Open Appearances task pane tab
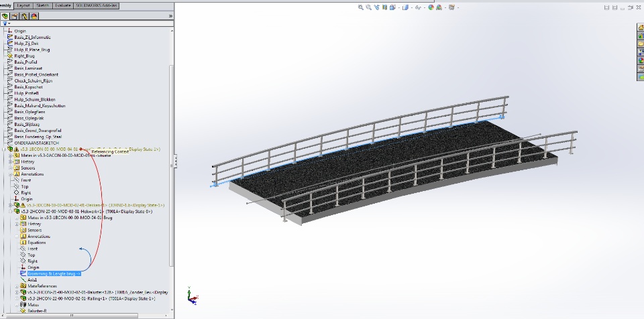The width and height of the screenshot is (644, 319). tap(640, 61)
